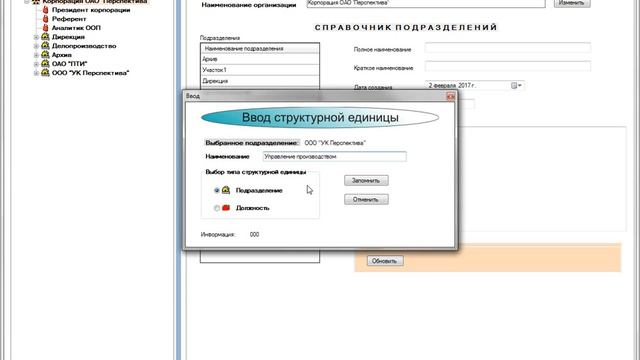Close the Ввод dialog
This screenshot has width=640, height=360.
point(450,96)
